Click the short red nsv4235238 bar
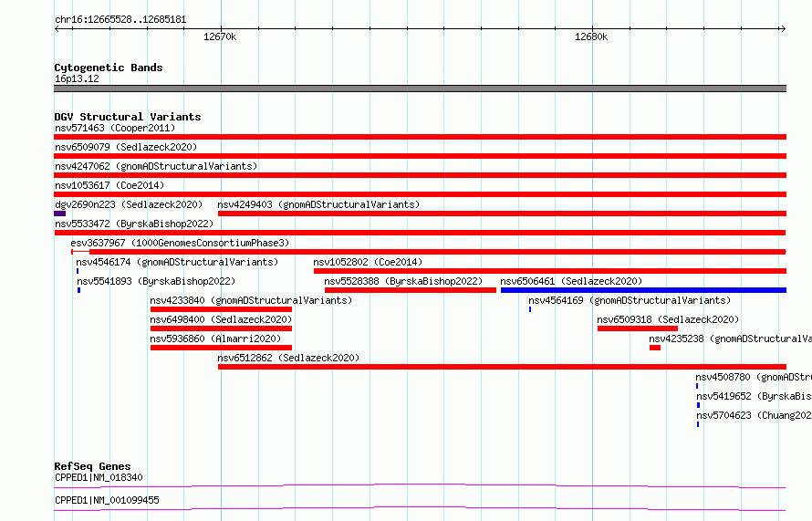The image size is (812, 521). 655,348
